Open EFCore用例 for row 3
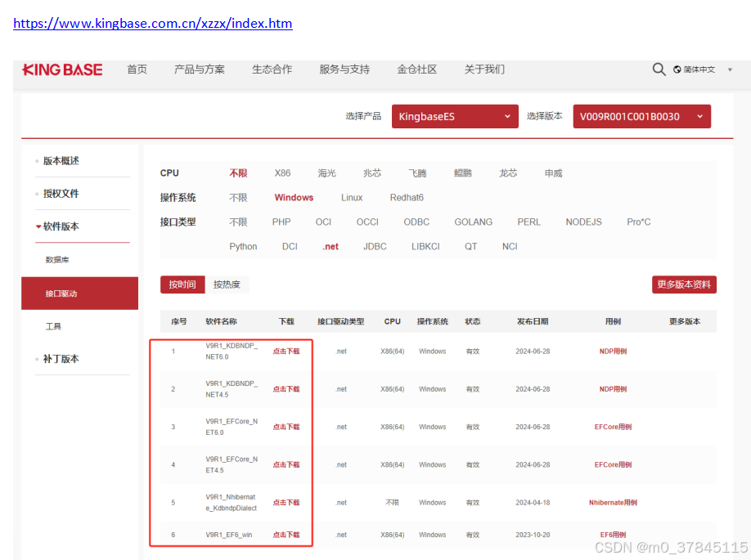The height and width of the screenshot is (560, 751). 613,427
